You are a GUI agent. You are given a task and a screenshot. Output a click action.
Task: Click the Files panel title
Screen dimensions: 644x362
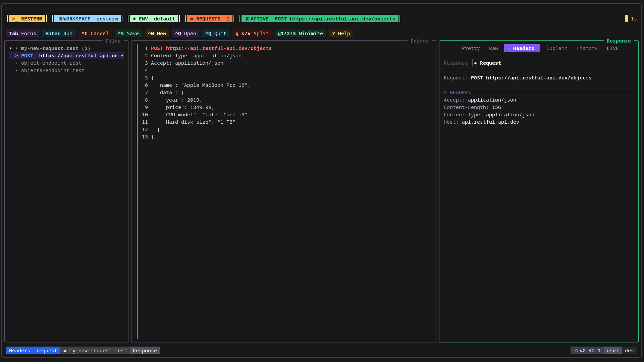tap(113, 41)
